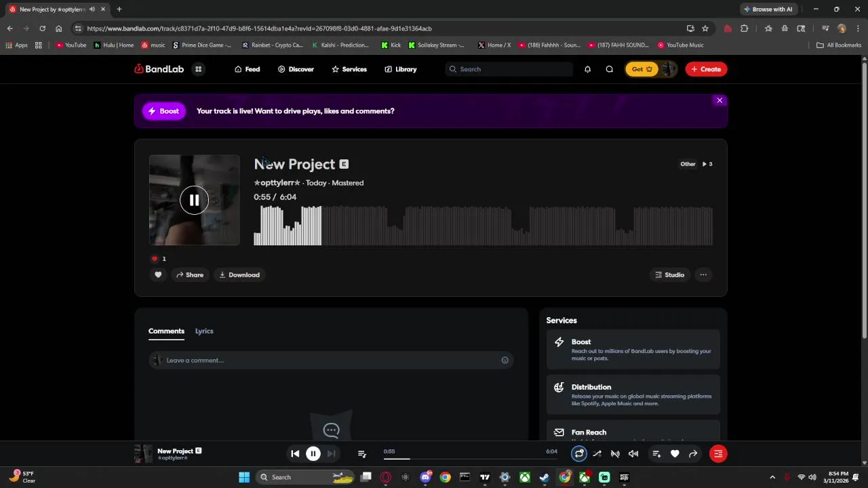Toggle the autoplay radio icon
Screen dimensions: 868x488
[615, 453]
